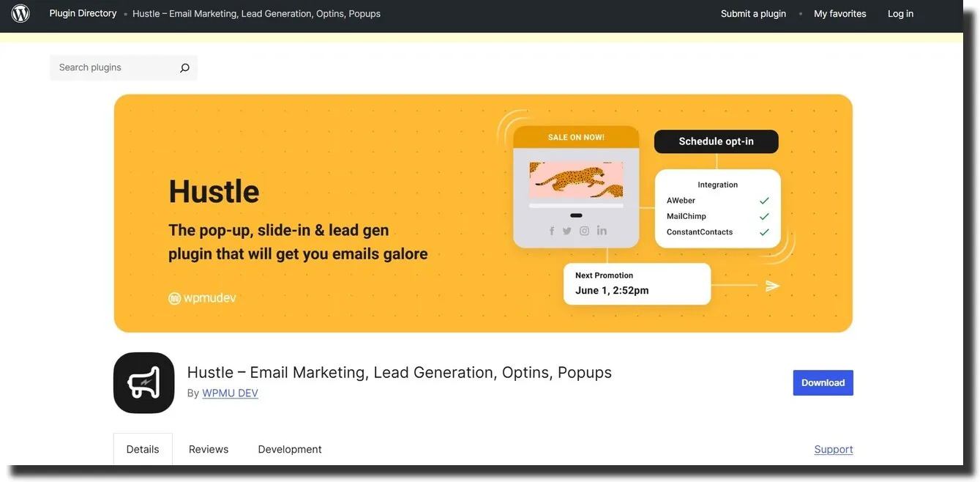Click Log in
The width and height of the screenshot is (980, 482).
click(900, 13)
